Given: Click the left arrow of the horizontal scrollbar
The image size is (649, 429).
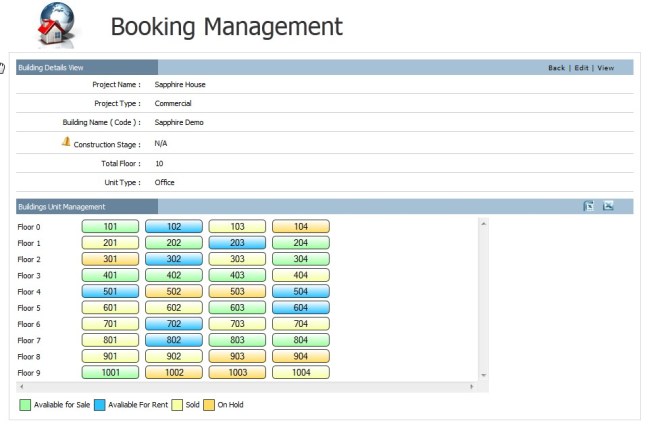Looking at the screenshot, I should coord(22,386).
